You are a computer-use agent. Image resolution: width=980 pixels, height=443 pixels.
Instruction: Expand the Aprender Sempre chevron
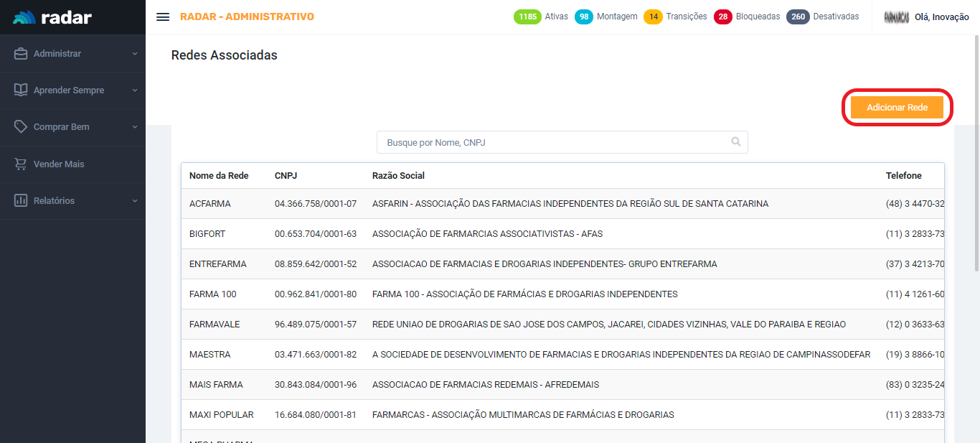click(135, 90)
